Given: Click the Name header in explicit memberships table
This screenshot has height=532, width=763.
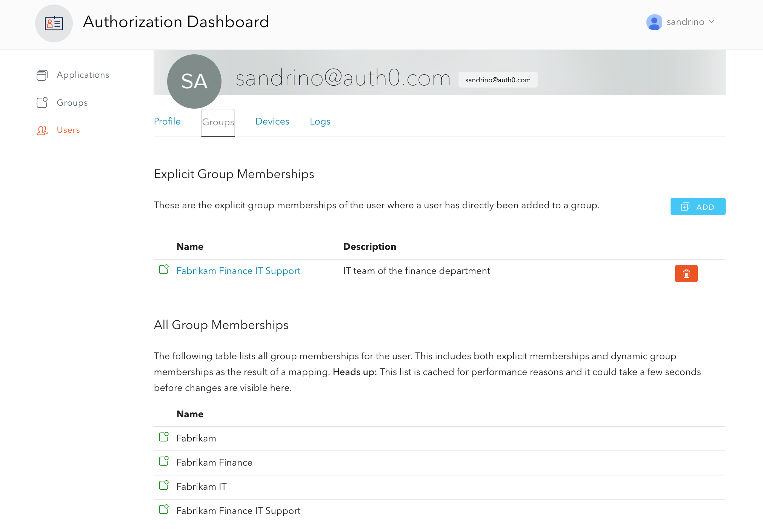Looking at the screenshot, I should (190, 246).
